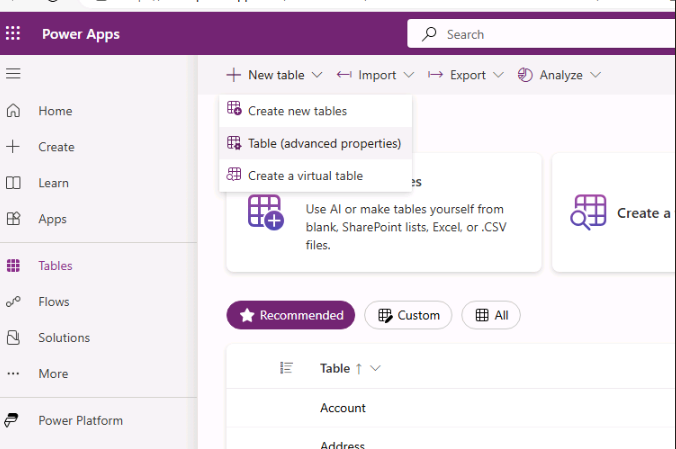Go to Learn in the sidebar
The image size is (676, 449).
53,183
